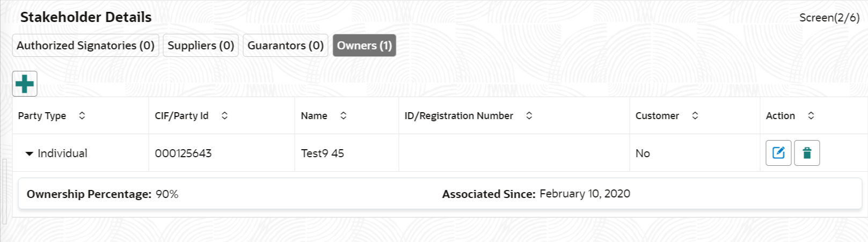Sort the Customer column
The height and width of the screenshot is (242, 868).
click(x=695, y=115)
